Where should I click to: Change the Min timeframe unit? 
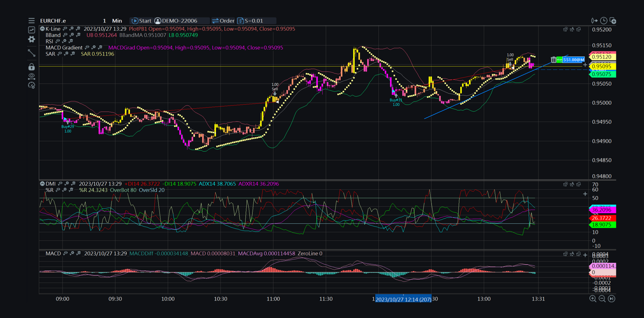coord(117,21)
